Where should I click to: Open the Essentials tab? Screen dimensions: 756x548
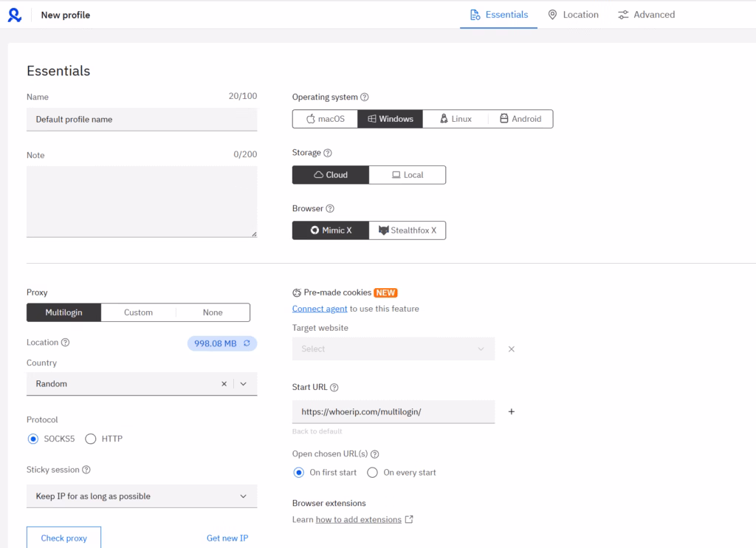(x=498, y=15)
